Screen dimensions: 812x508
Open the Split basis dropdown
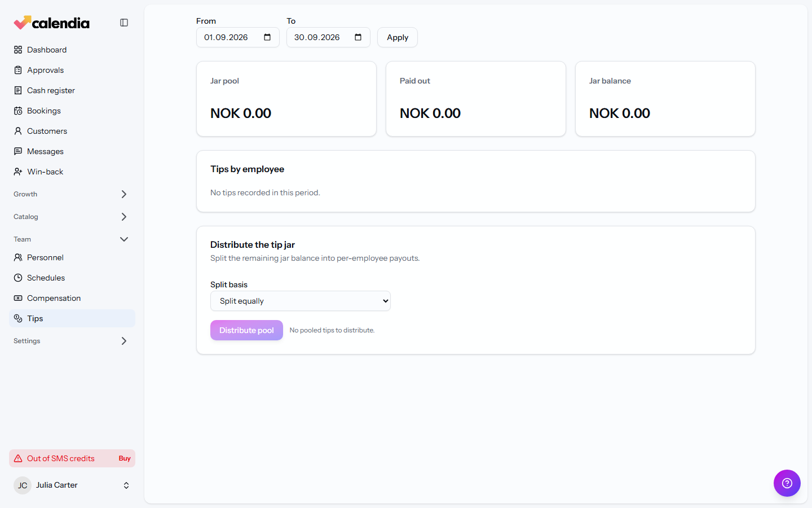click(x=301, y=301)
